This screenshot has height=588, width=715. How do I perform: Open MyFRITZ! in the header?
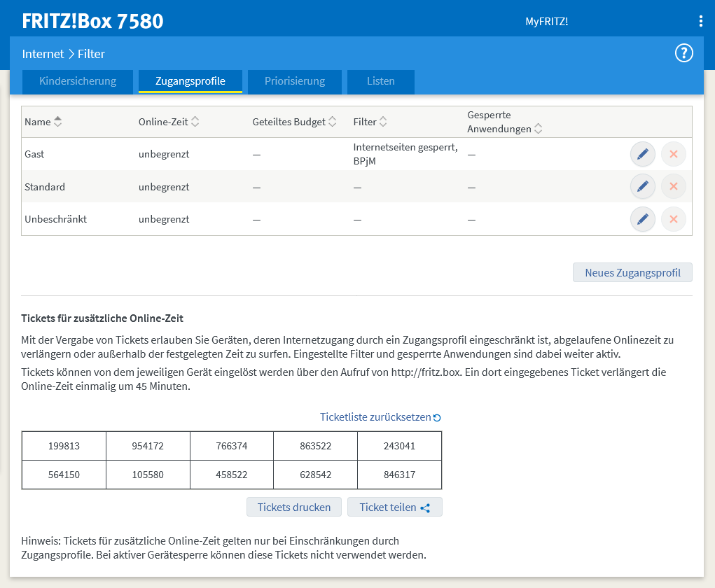(548, 21)
